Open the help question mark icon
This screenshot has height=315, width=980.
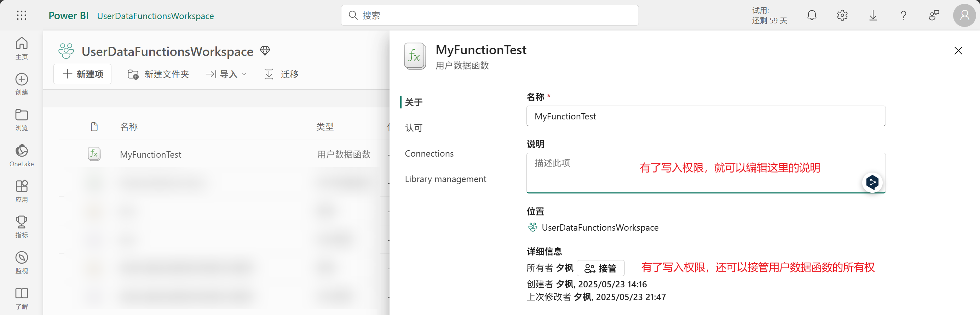(x=903, y=15)
